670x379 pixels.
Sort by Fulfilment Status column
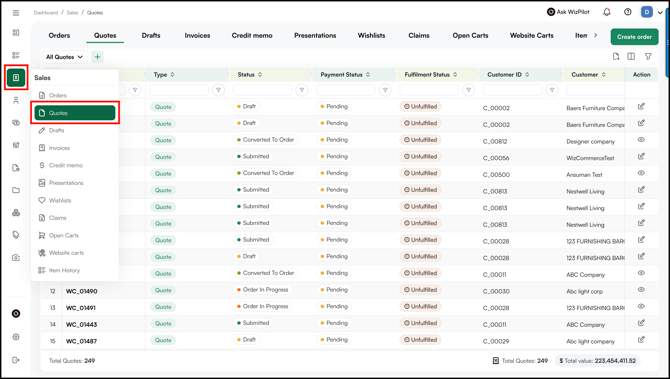coord(455,74)
